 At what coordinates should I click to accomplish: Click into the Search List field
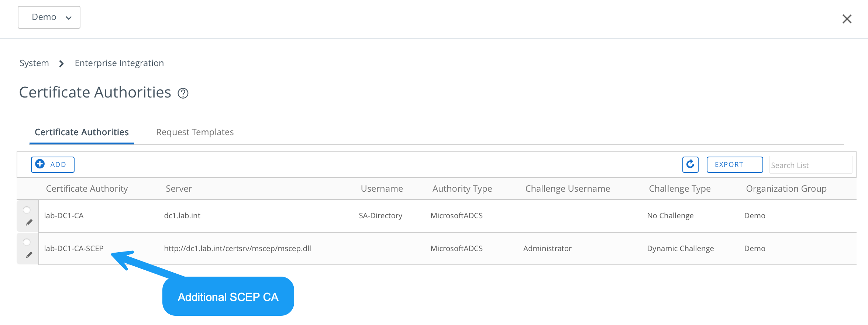tap(810, 165)
